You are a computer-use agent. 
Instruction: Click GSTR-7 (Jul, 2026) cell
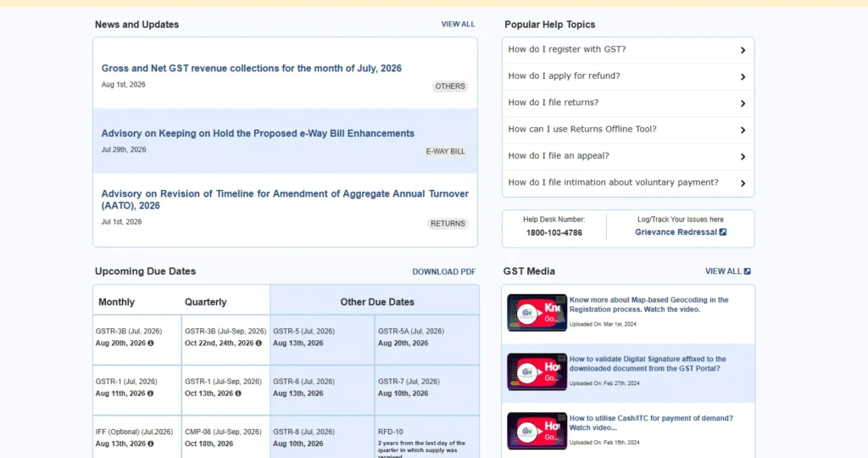click(427, 390)
